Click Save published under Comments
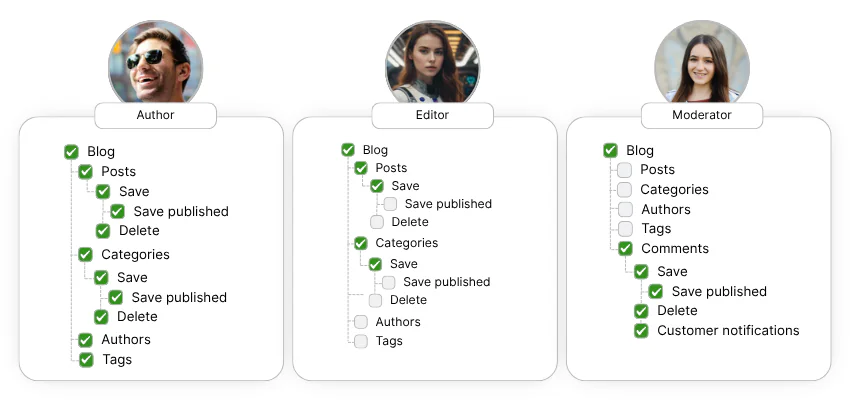Viewport: 850px width, 420px height. point(718,292)
